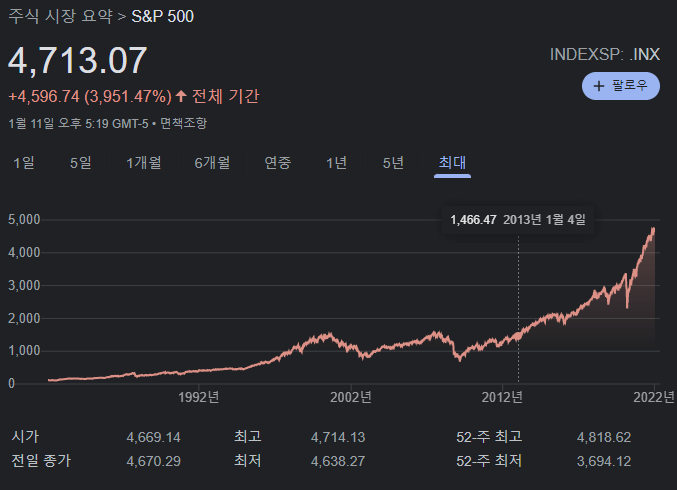Screen dimensions: 677x490
Task: Click the S&P 500 title text
Action: (x=163, y=16)
